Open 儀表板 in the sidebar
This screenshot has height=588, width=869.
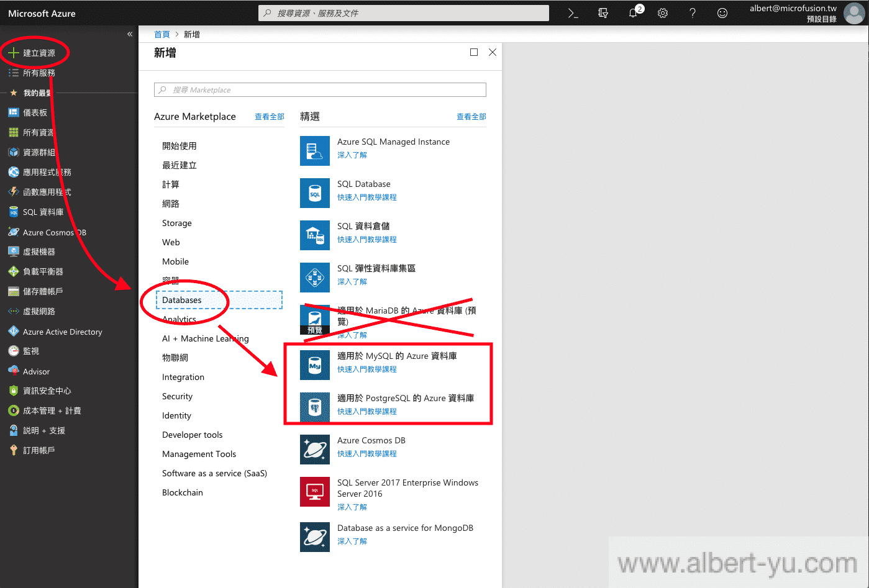click(x=27, y=112)
